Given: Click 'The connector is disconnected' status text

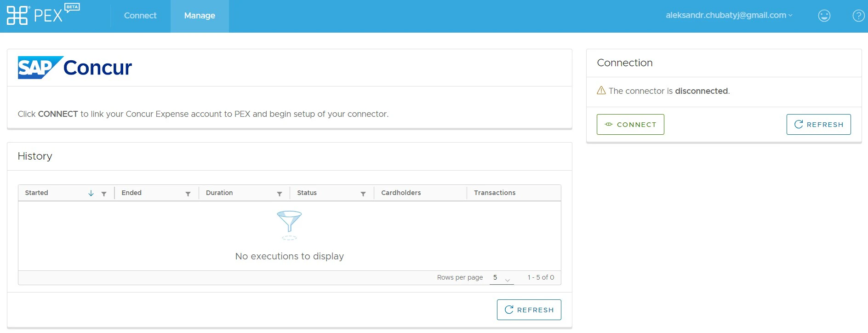Looking at the screenshot, I should [x=669, y=91].
